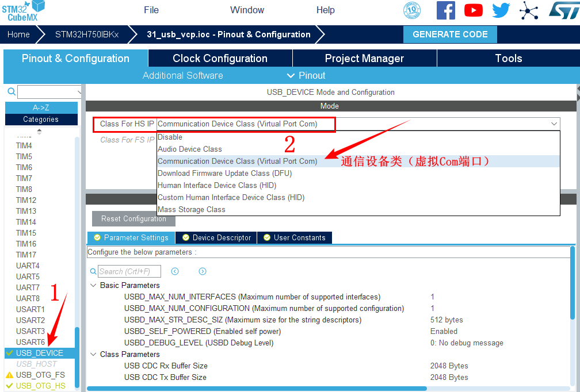Click the STM32CubeMX logo
The width and height of the screenshot is (580, 392).
click(23, 10)
